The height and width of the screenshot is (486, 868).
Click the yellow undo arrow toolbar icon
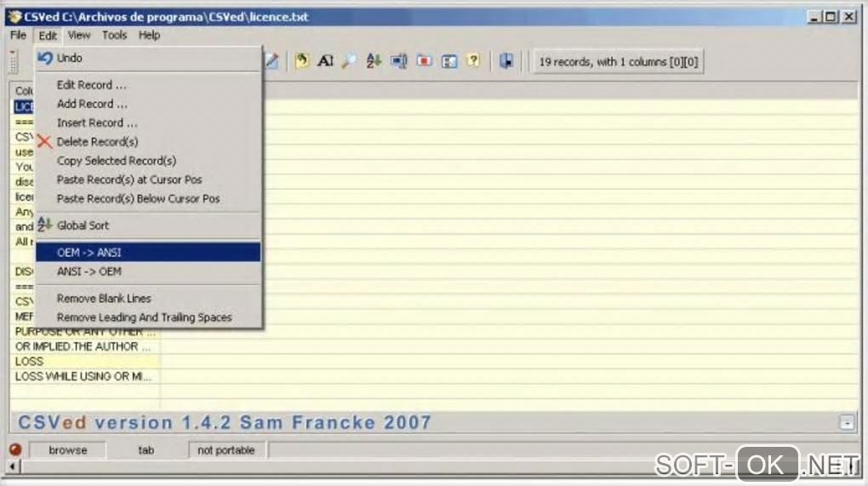coord(302,61)
